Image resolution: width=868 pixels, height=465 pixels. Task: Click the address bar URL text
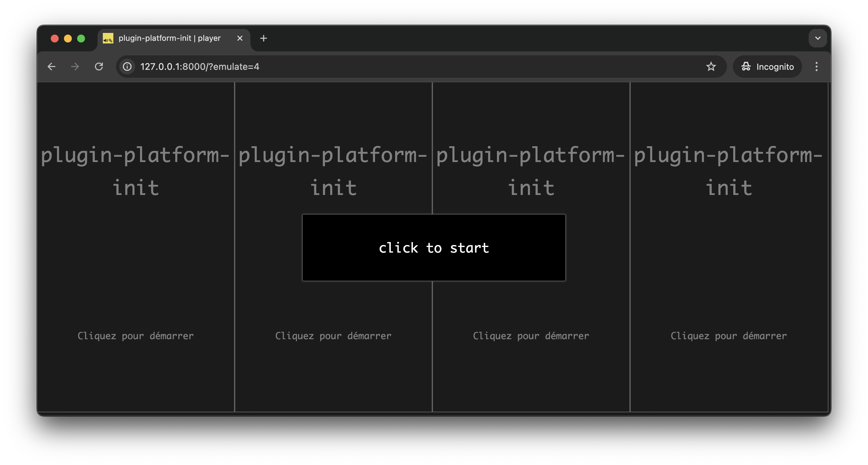point(199,66)
